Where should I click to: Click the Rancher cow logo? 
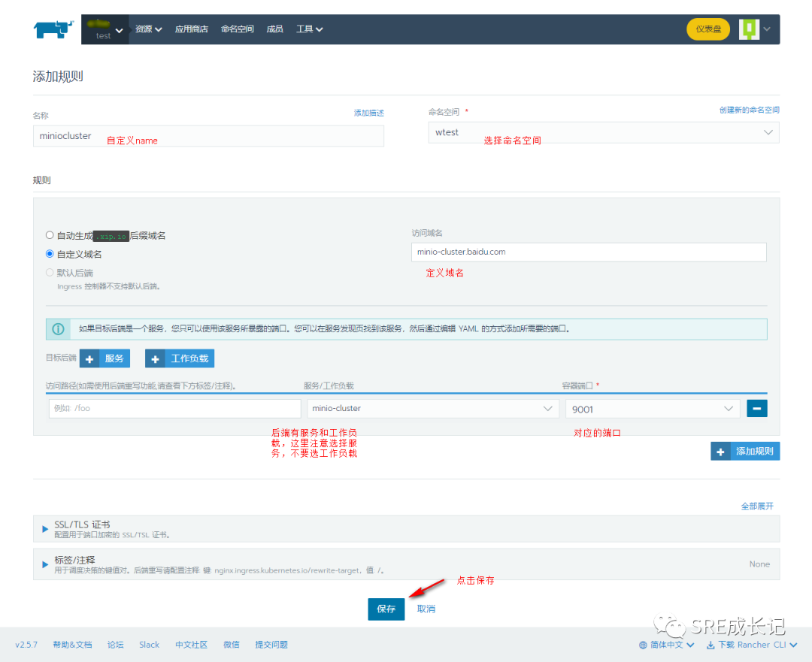(54, 29)
